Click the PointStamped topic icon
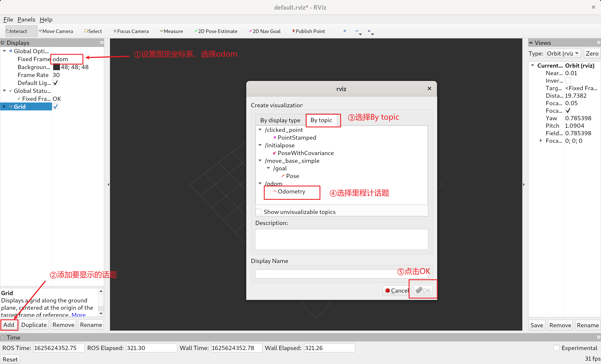 point(275,137)
